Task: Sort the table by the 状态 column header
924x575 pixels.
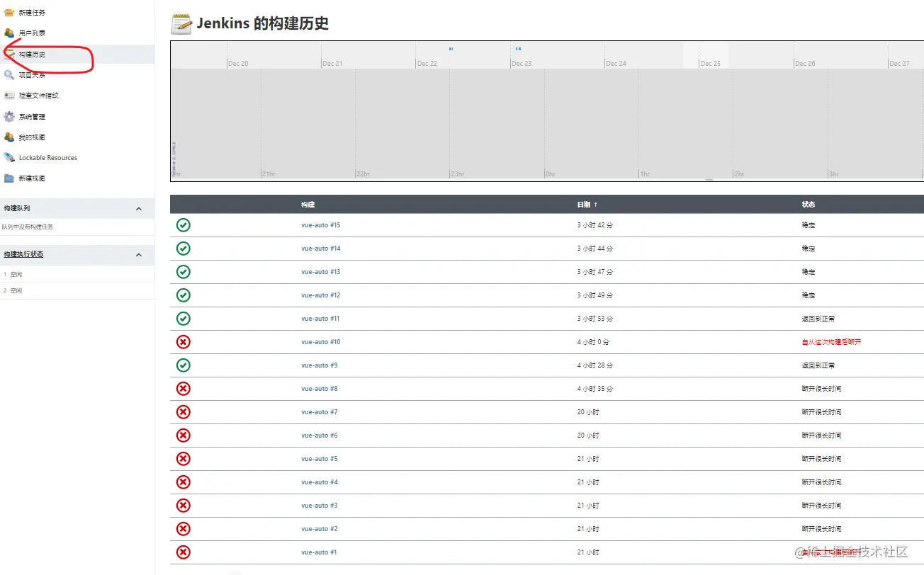Action: (808, 205)
